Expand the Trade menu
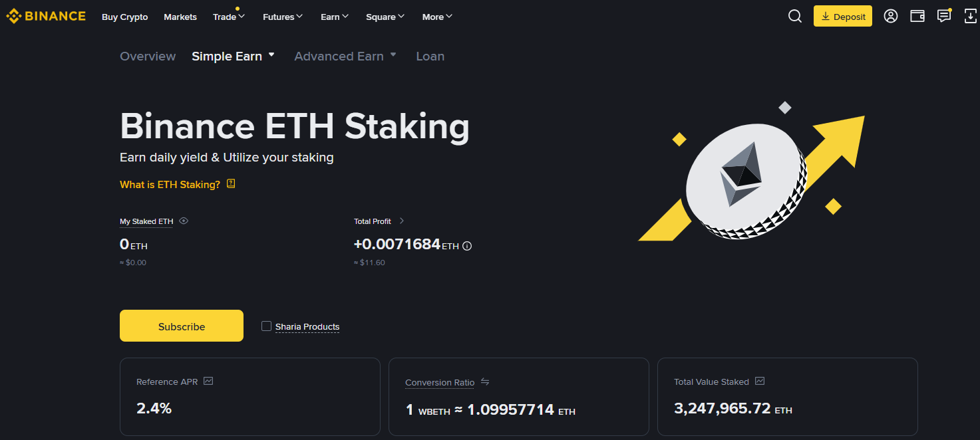This screenshot has height=440, width=980. click(x=229, y=17)
